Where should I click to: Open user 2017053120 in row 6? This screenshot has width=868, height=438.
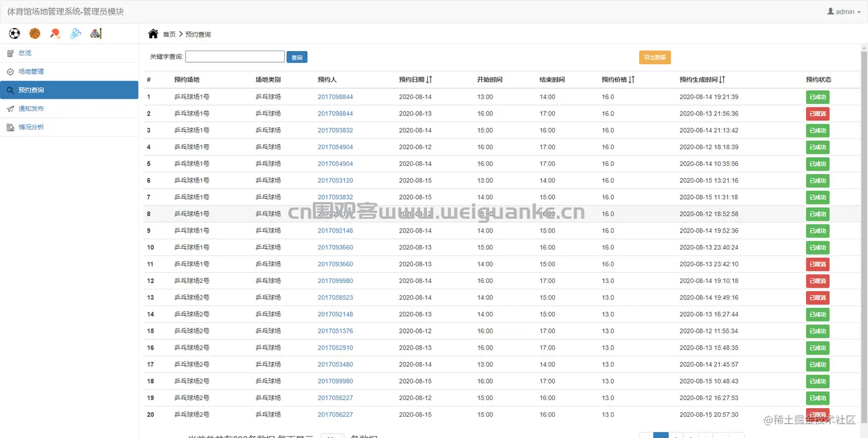click(x=335, y=181)
